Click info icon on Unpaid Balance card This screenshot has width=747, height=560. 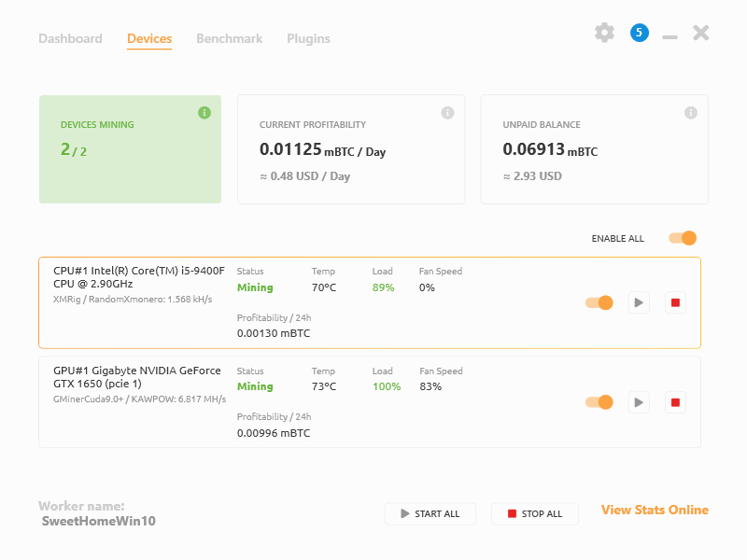(x=691, y=113)
